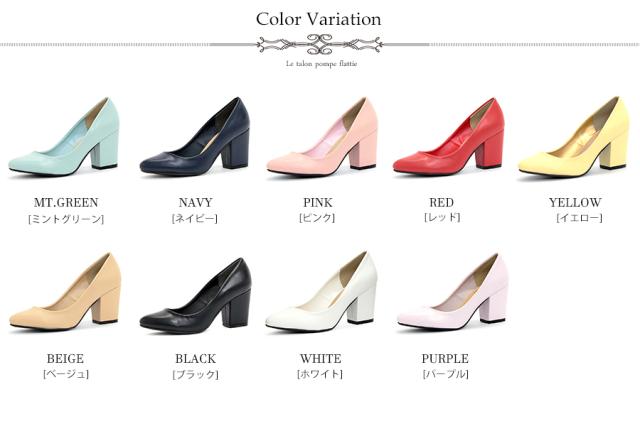The image size is (640, 426).
Task: Choose the yellow pump image
Action: click(574, 137)
